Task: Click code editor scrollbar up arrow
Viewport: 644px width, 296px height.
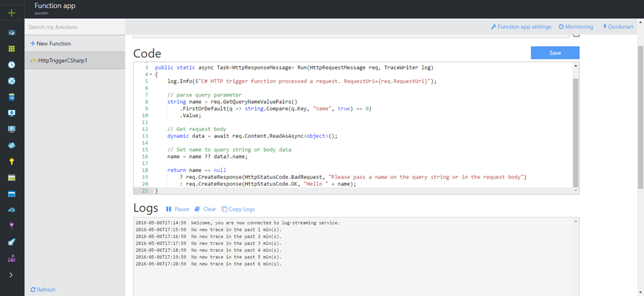Action: tap(576, 65)
